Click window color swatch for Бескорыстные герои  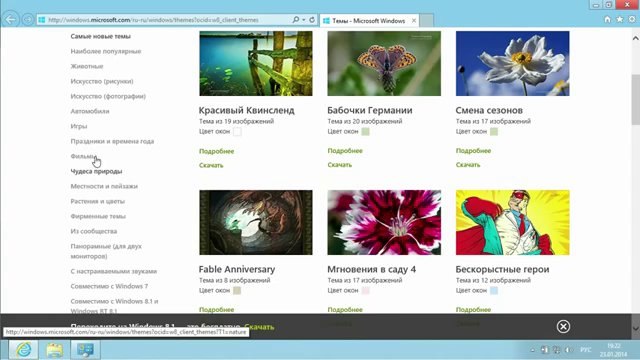494,290
